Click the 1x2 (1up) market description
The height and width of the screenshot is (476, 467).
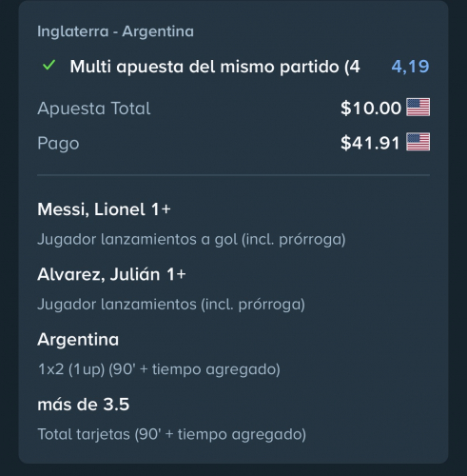point(159,369)
